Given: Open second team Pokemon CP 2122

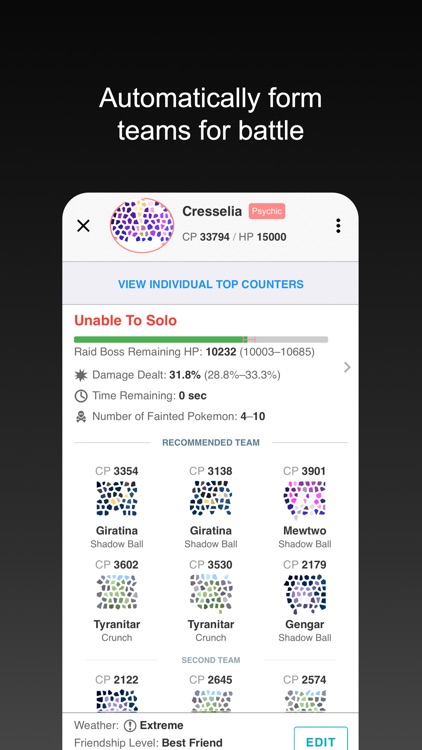Looking at the screenshot, I should tap(117, 693).
